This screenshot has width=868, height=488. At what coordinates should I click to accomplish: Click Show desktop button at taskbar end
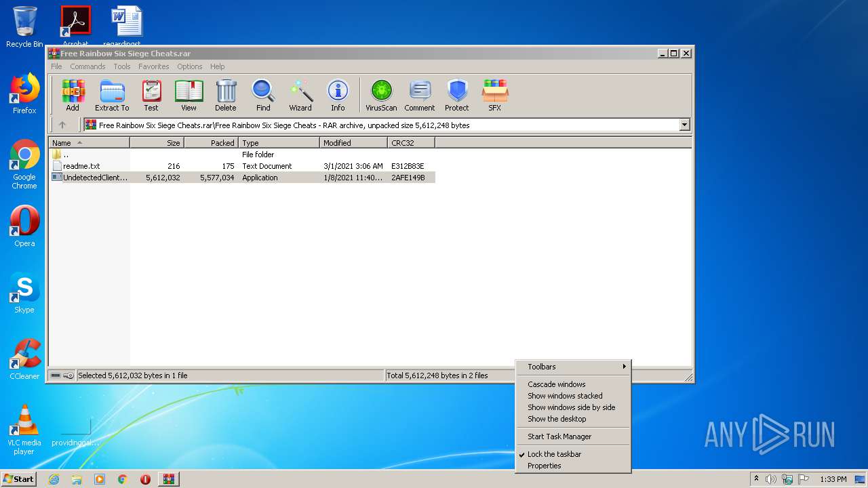point(861,479)
